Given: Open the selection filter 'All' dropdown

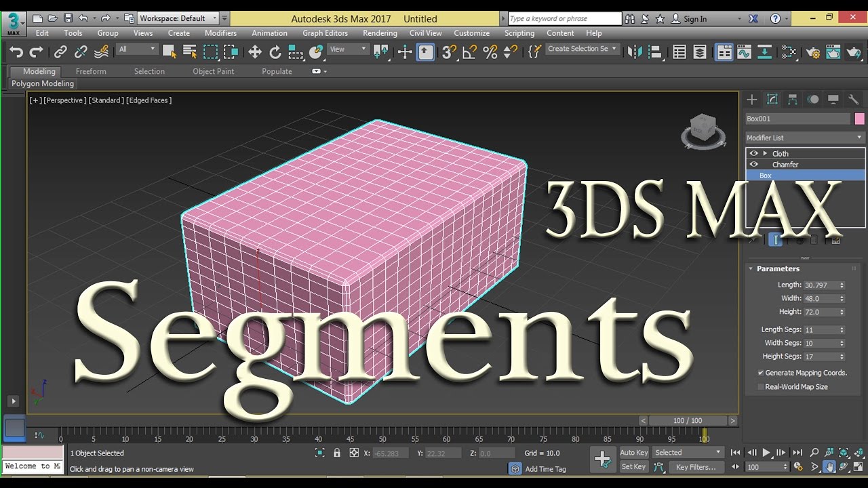Looking at the screenshot, I should tap(138, 49).
